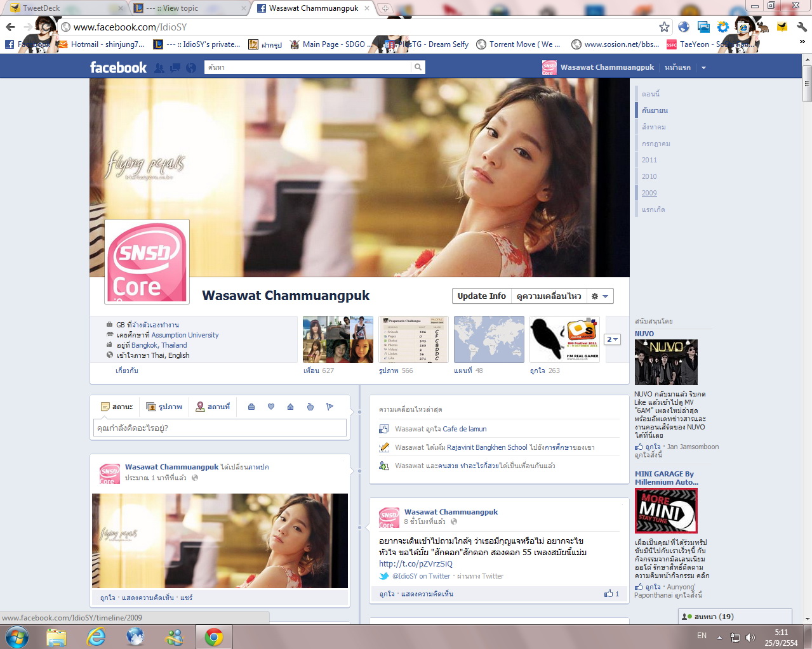Click the Update Info button
The height and width of the screenshot is (649, 812).
tap(481, 296)
